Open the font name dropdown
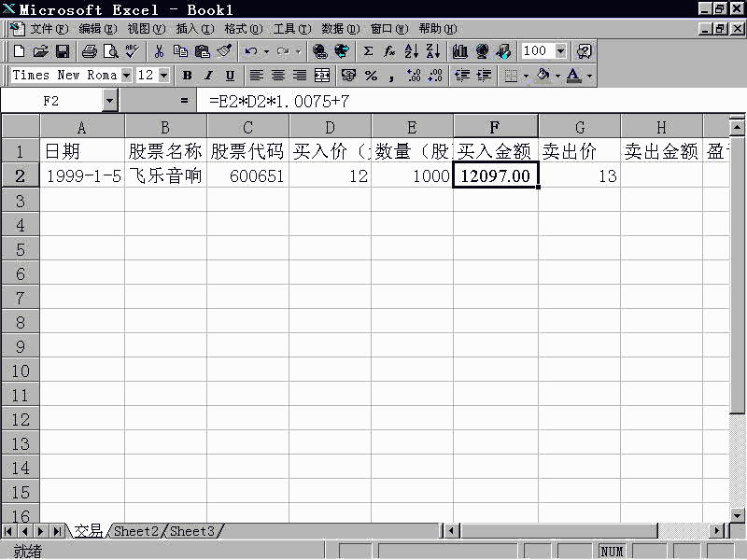This screenshot has width=747, height=560. 125,75
